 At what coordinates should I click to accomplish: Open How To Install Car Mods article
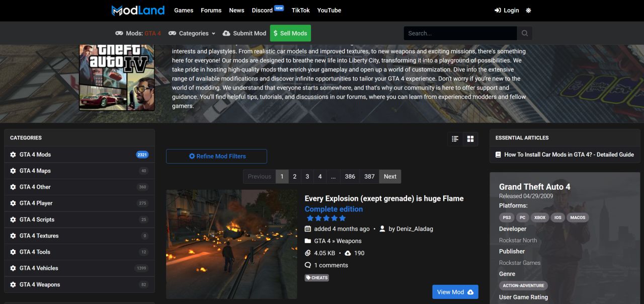point(569,155)
